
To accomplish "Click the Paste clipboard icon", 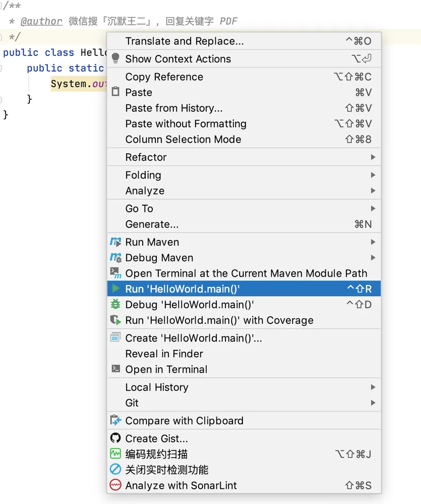I will pos(115,92).
